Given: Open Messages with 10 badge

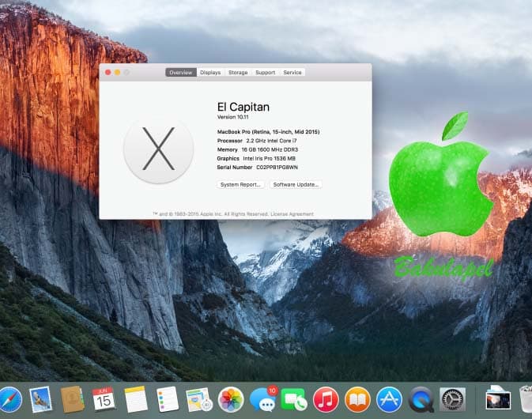Looking at the screenshot, I should pyautogui.click(x=263, y=399).
